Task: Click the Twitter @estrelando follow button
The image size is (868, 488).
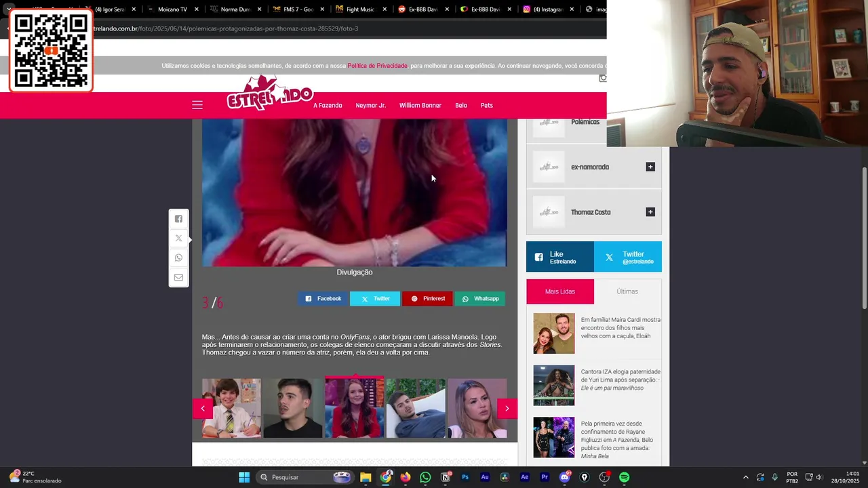Action: point(628,257)
